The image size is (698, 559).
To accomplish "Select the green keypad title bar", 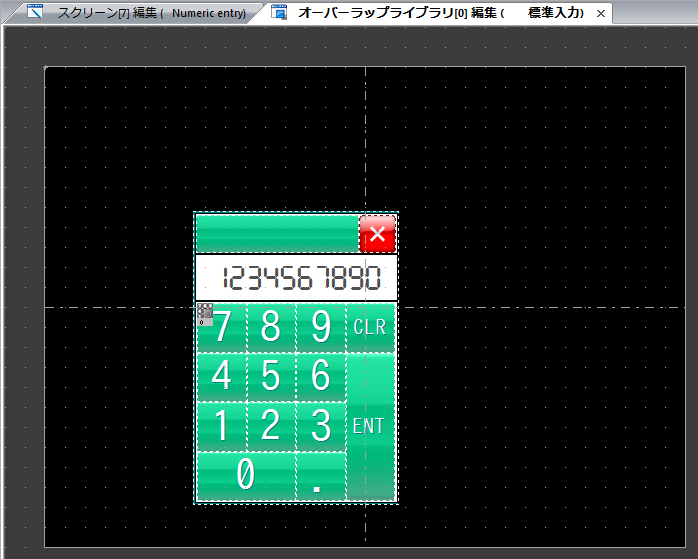I will pos(277,234).
